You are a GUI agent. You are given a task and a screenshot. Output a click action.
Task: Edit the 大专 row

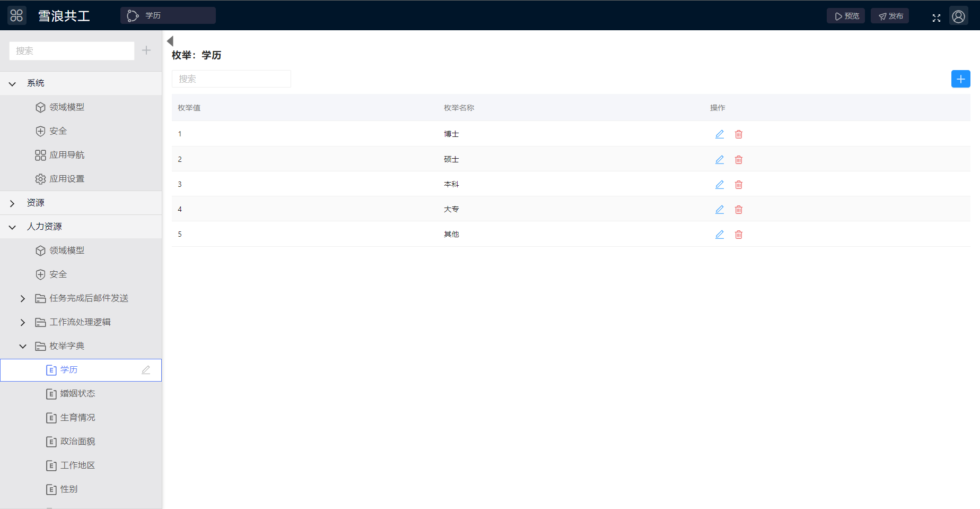[x=720, y=210]
